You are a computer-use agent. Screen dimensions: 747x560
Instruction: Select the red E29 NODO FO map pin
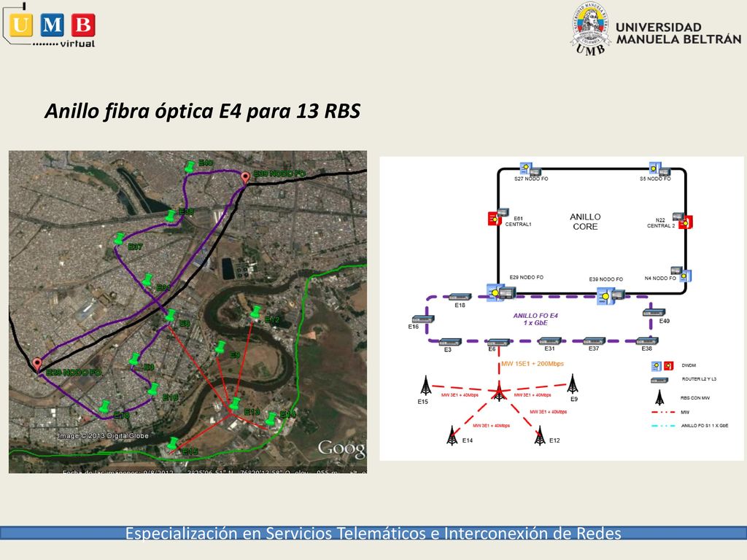tap(37, 365)
